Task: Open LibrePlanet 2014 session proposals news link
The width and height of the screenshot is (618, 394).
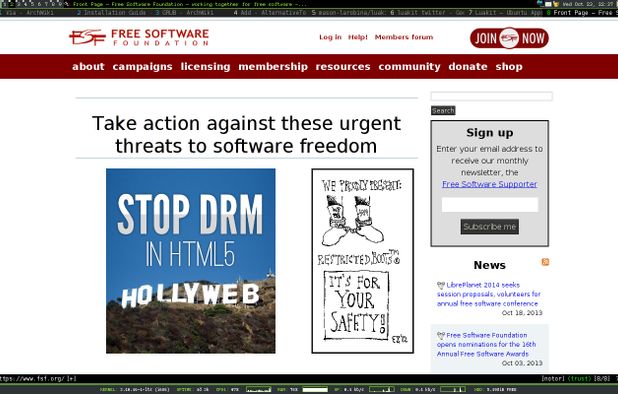Action: click(x=489, y=294)
